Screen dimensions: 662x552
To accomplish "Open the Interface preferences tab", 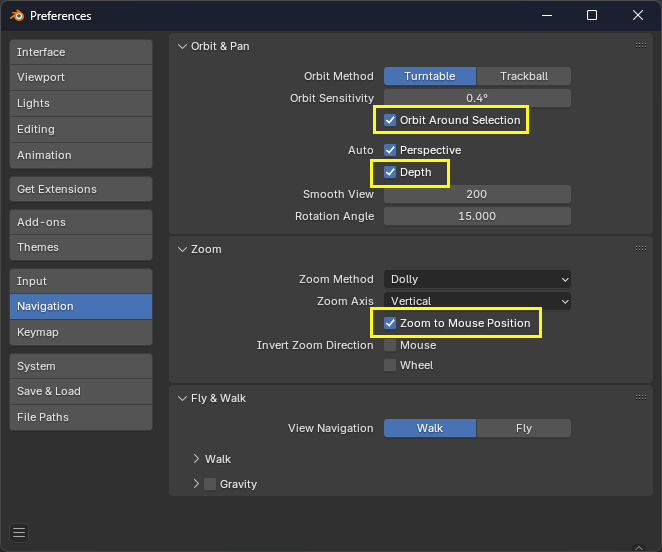I will click(81, 52).
